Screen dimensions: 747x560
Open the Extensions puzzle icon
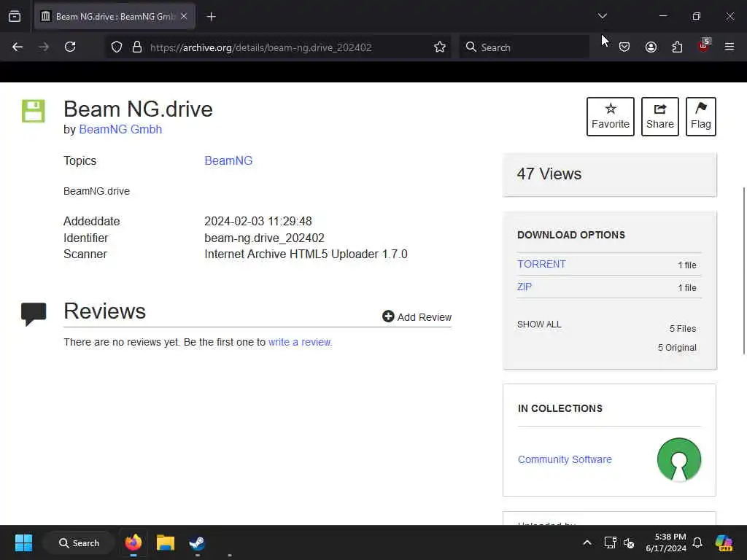(677, 47)
